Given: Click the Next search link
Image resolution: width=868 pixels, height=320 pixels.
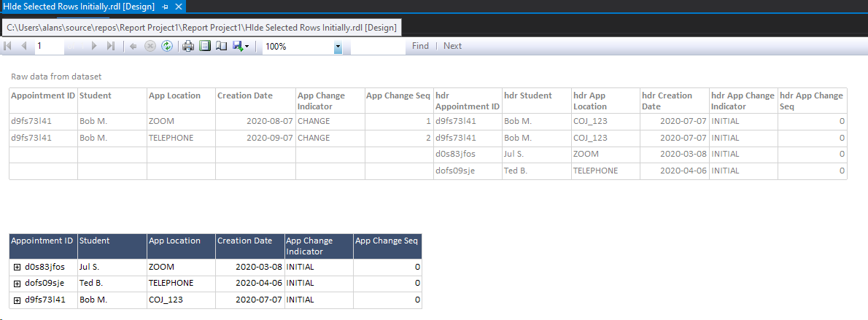Looking at the screenshot, I should pyautogui.click(x=452, y=46).
